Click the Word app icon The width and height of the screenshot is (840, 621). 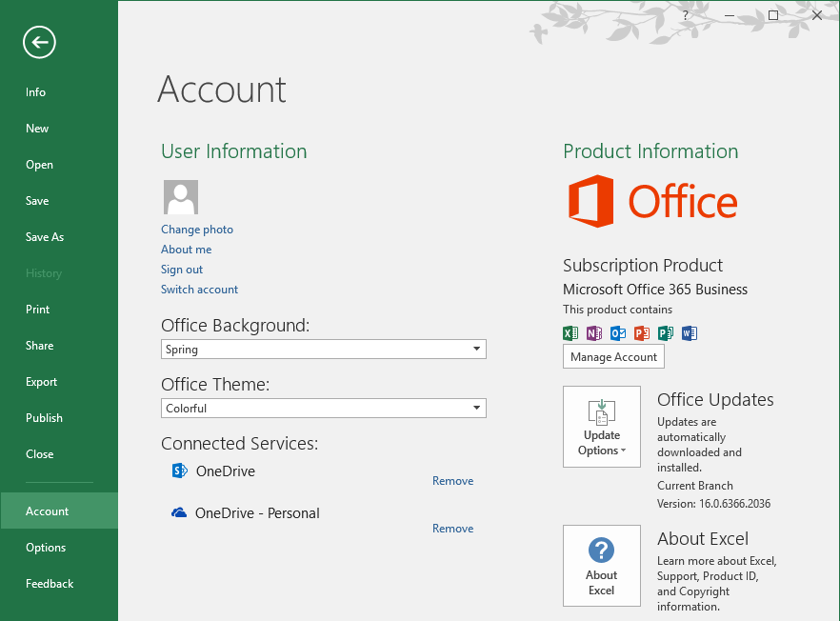click(x=690, y=333)
